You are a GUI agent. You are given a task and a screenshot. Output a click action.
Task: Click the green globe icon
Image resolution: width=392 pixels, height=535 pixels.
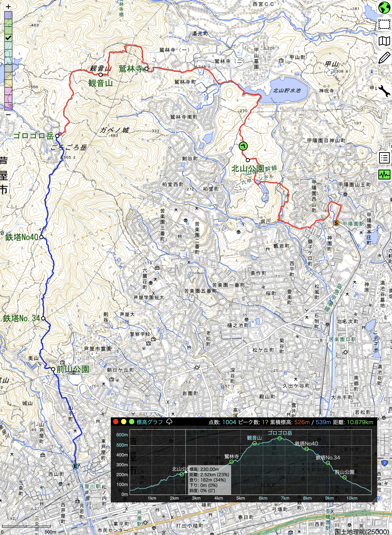click(x=384, y=8)
